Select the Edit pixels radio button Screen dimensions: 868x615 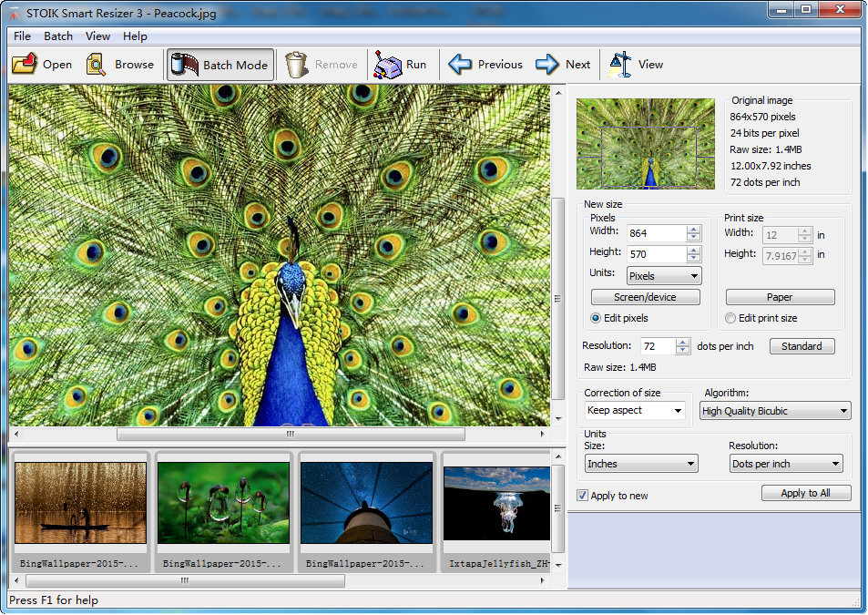[596, 318]
